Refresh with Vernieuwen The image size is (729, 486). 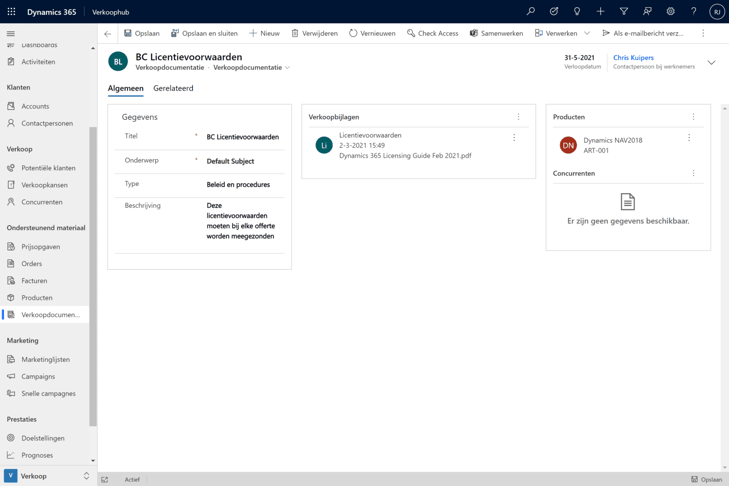[372, 33]
